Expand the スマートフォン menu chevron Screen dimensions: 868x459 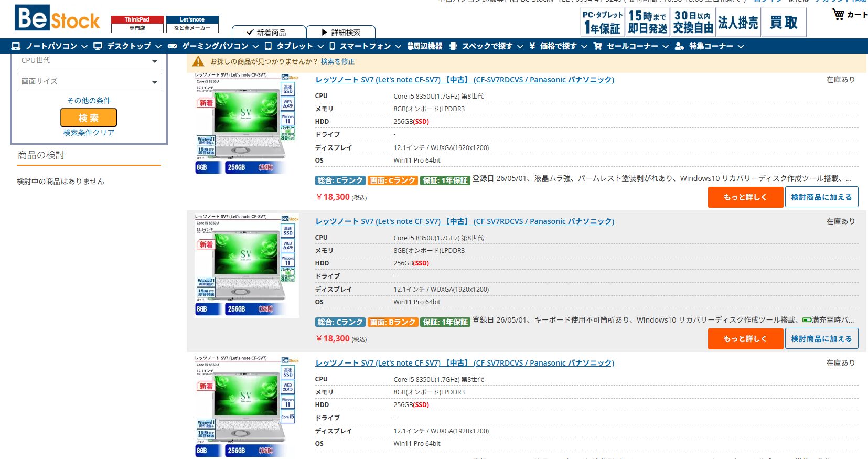click(x=398, y=47)
